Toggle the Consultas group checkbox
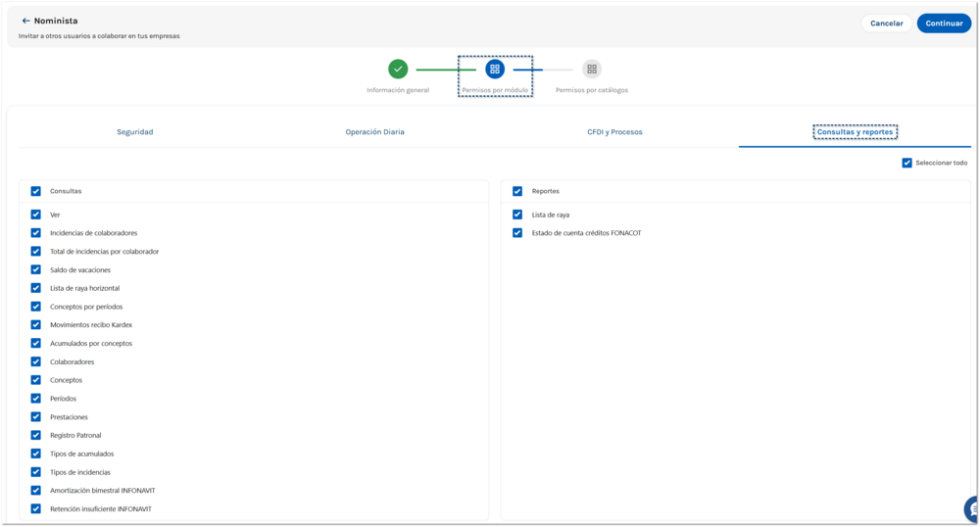This screenshot has height=527, width=980. (36, 191)
